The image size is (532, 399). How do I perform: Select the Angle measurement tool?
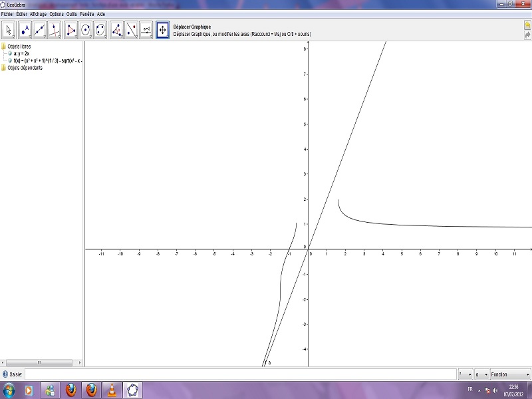pyautogui.click(x=116, y=29)
